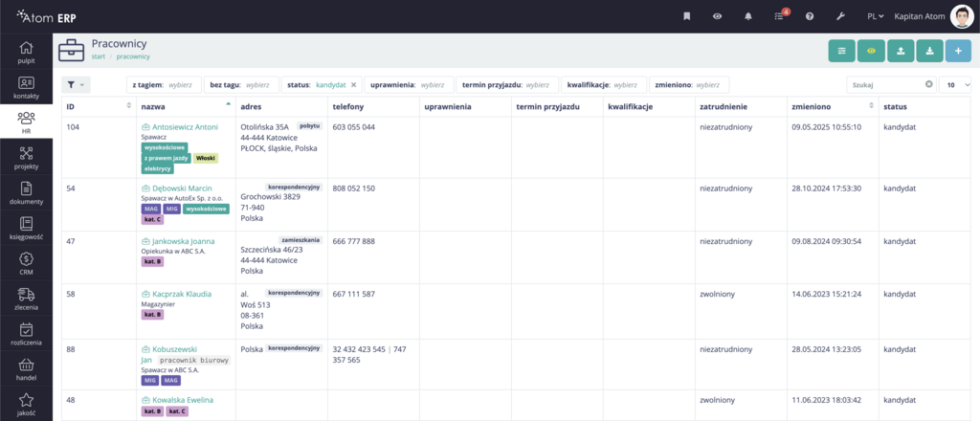Click zwolniony in Kacprzak Klaudia row

[x=717, y=294]
